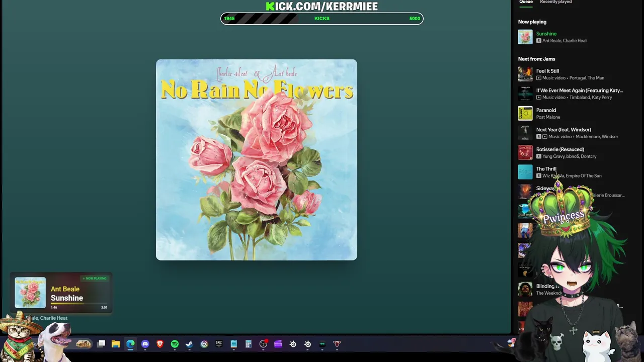
Task: Click KICK.COM/KERRMIEE channel header text
Action: click(322, 6)
